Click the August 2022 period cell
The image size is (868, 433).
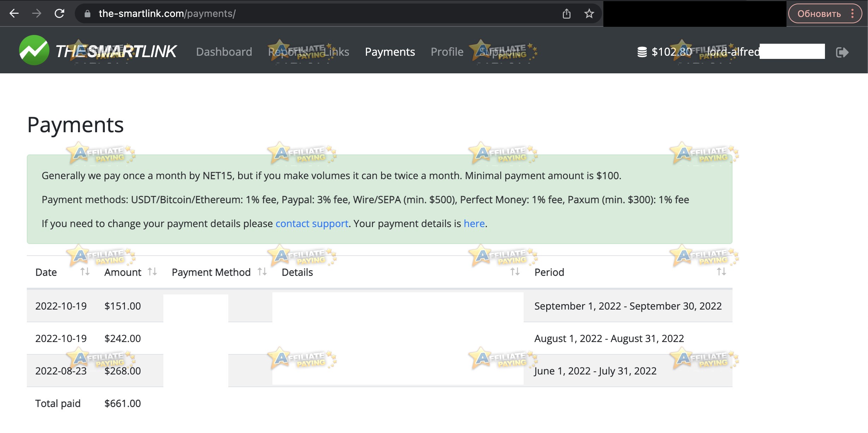[x=609, y=339]
